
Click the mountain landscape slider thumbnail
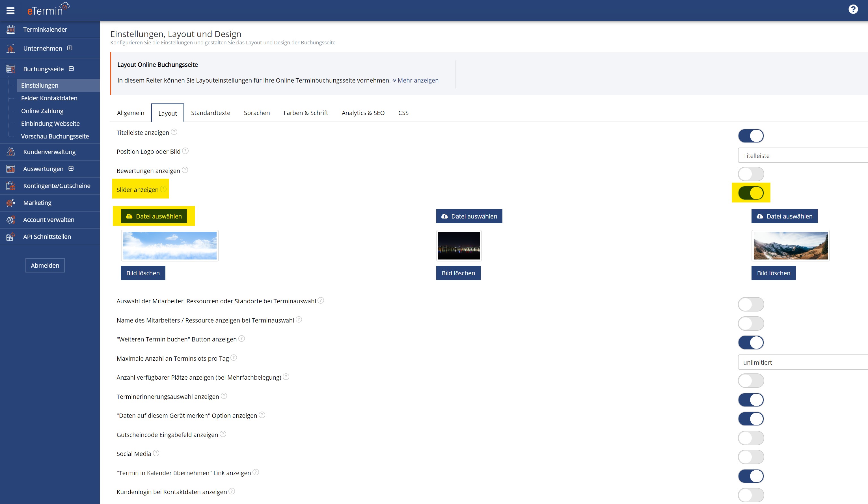(x=791, y=245)
